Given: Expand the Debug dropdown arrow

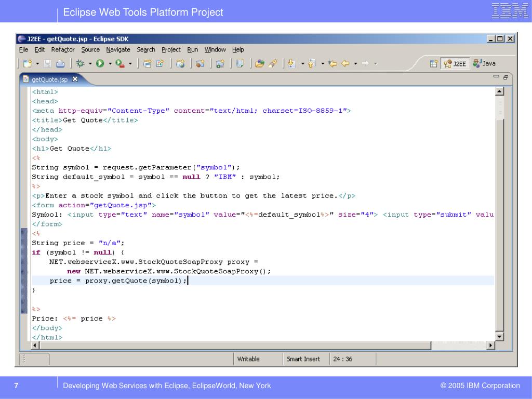Looking at the screenshot, I should 90,63.
